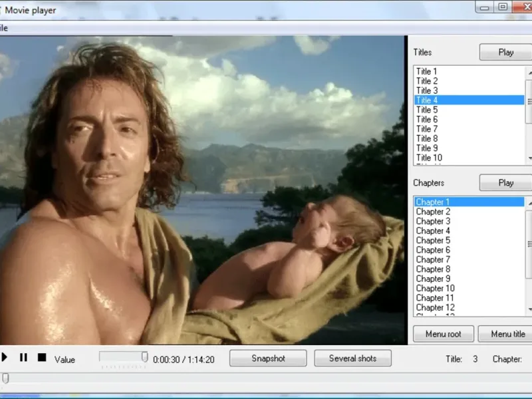Click the Menu title button
The height and width of the screenshot is (399, 532).
pyautogui.click(x=505, y=334)
